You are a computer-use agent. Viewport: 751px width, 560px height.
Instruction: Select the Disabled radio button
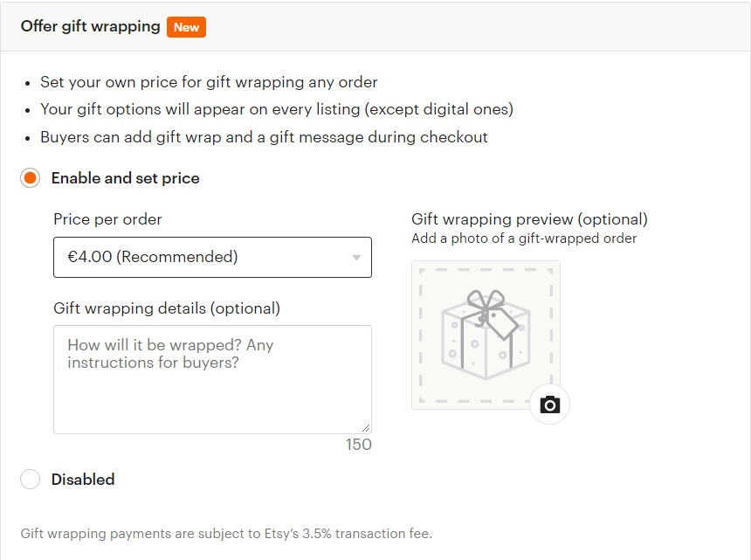(31, 480)
